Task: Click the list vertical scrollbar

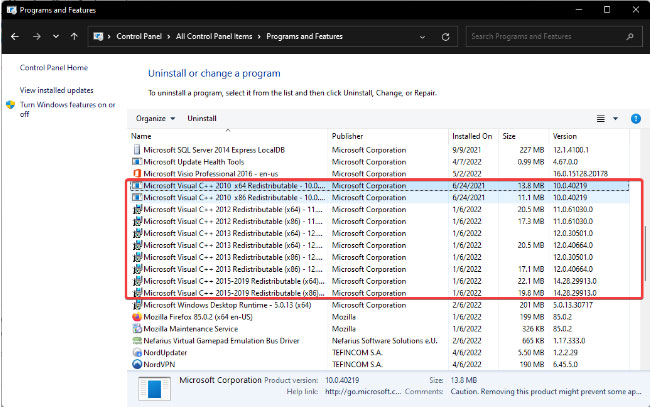Action: [645, 253]
